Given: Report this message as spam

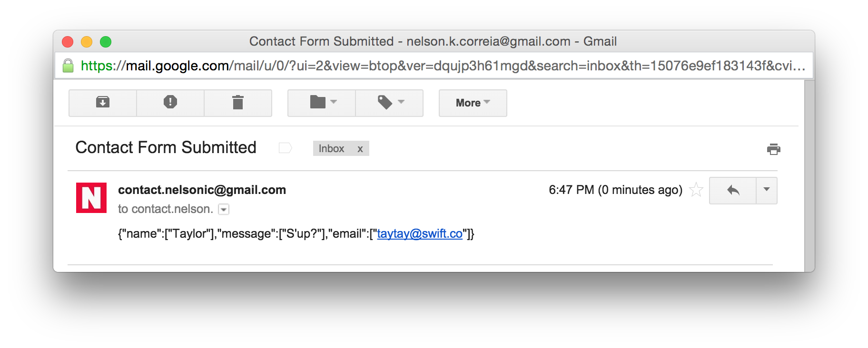Looking at the screenshot, I should click(170, 103).
